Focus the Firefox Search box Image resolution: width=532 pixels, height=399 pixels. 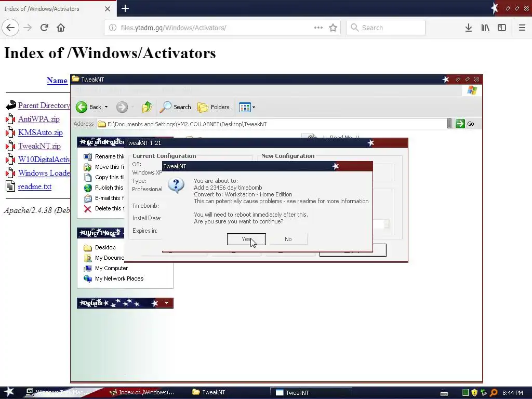[x=386, y=28]
